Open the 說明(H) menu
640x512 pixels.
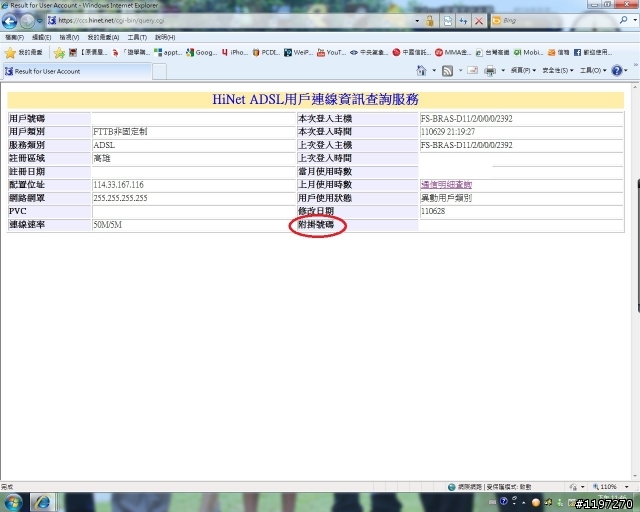click(x=165, y=37)
